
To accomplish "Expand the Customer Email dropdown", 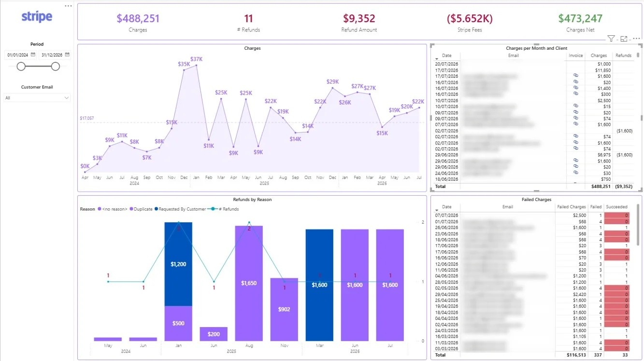I will pyautogui.click(x=37, y=98).
